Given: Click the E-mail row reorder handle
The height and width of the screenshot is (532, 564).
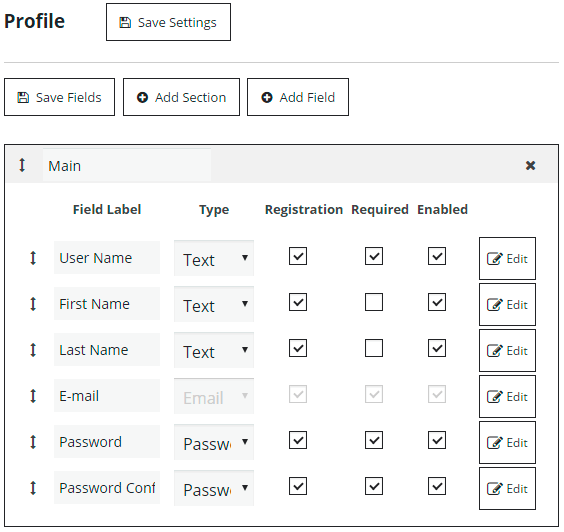Looking at the screenshot, I should [33, 396].
